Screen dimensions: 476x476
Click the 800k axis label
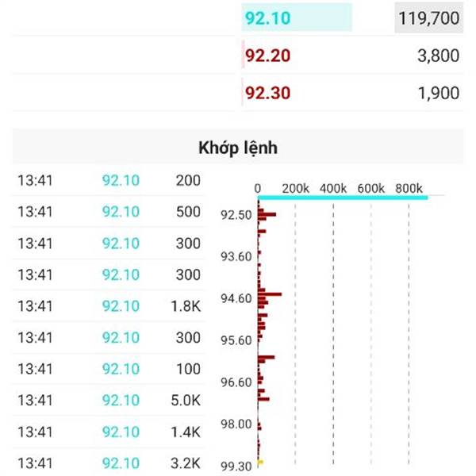tap(409, 188)
